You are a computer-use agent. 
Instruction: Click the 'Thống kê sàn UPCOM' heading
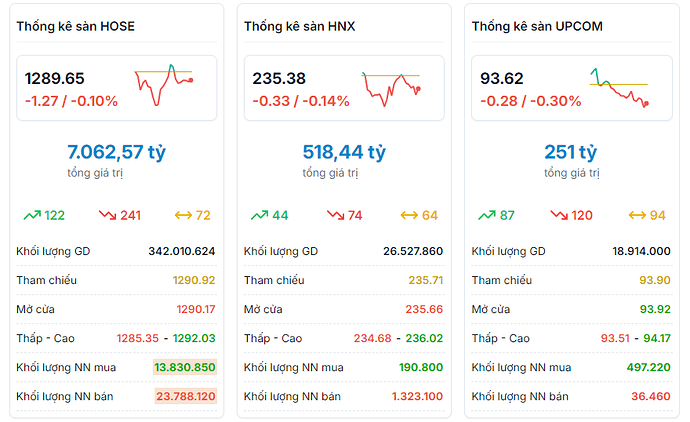[536, 25]
